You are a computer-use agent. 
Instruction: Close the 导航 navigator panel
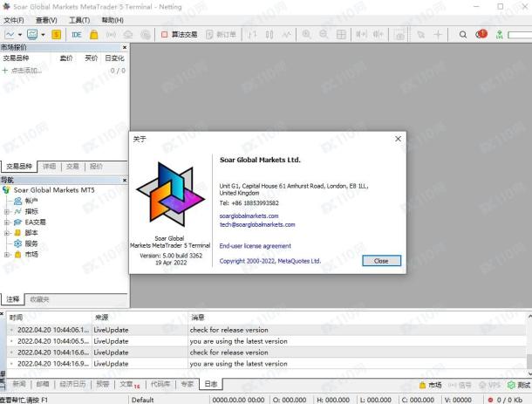(x=125, y=180)
